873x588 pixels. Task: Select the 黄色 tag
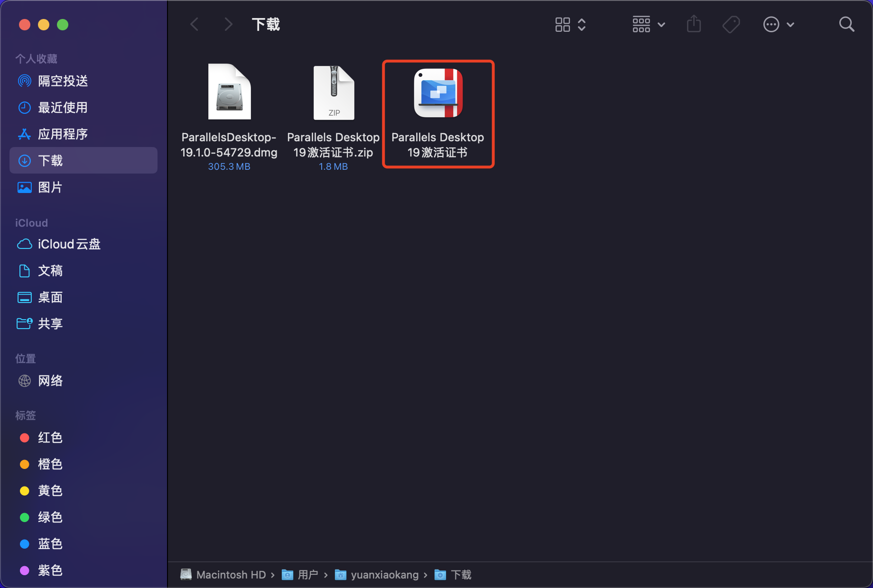(84, 491)
